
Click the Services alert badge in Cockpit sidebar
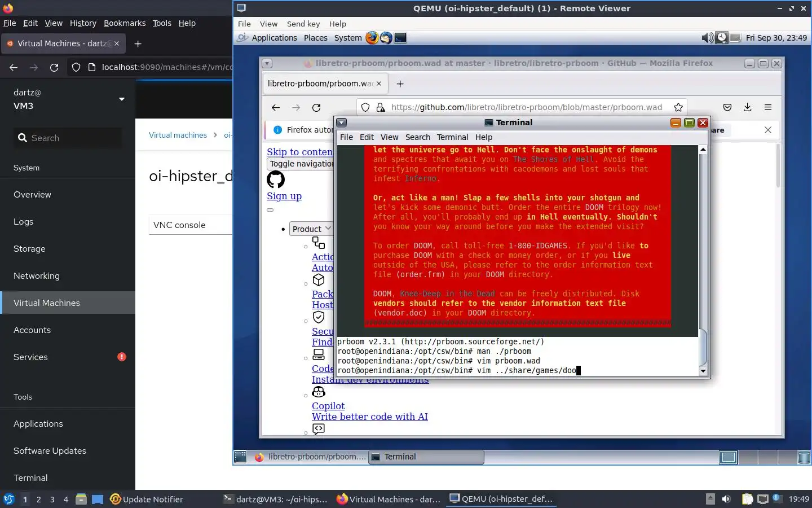tap(121, 357)
